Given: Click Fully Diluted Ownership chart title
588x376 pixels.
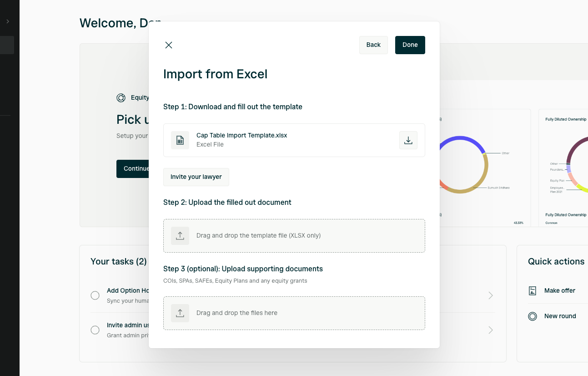Looking at the screenshot, I should (566, 119).
